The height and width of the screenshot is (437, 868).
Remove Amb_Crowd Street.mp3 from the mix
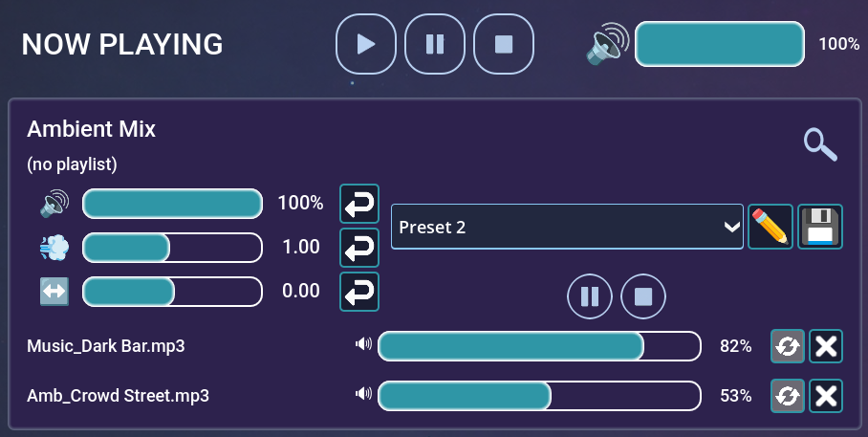826,395
